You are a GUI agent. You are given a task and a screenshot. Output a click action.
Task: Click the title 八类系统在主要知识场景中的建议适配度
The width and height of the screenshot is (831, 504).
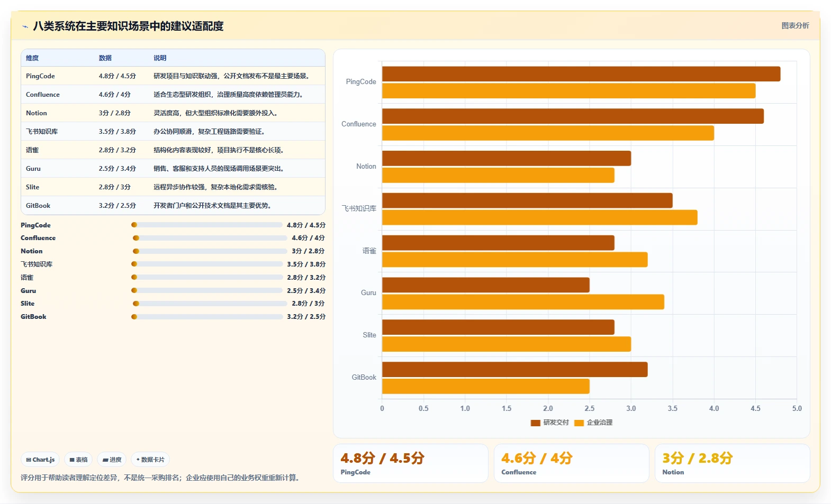[x=128, y=26]
